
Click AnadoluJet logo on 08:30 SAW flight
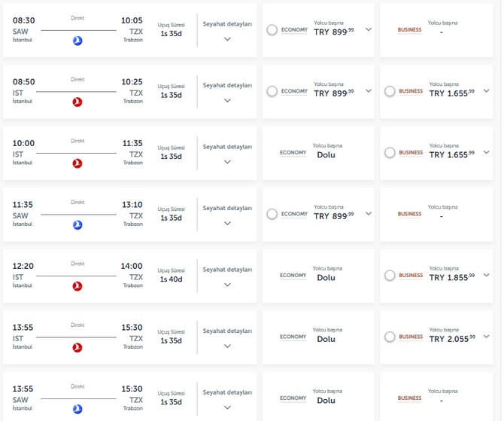pos(77,40)
